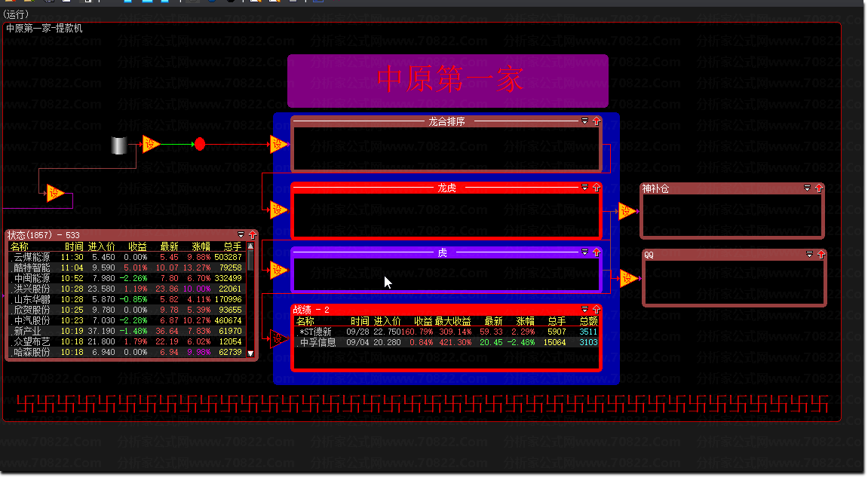Image resolution: width=868 pixels, height=477 pixels.
Task: Select the 山东华鹏 row
Action: pyautogui.click(x=127, y=299)
